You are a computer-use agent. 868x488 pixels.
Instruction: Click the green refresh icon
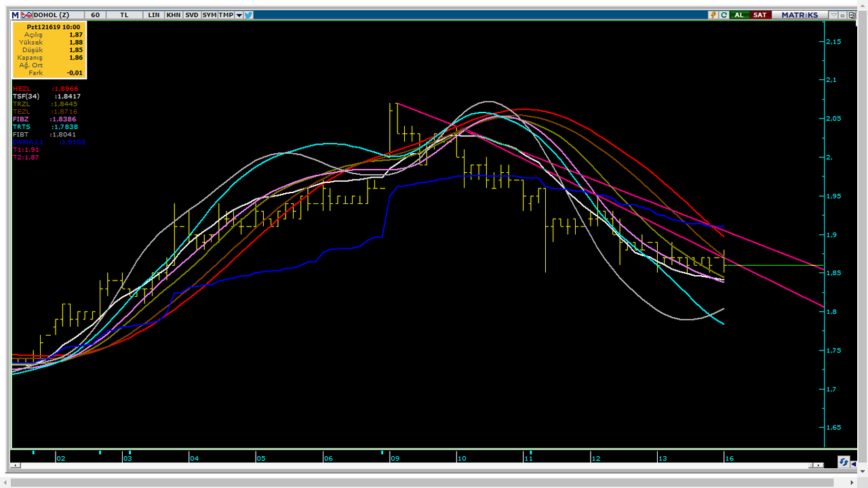724,14
